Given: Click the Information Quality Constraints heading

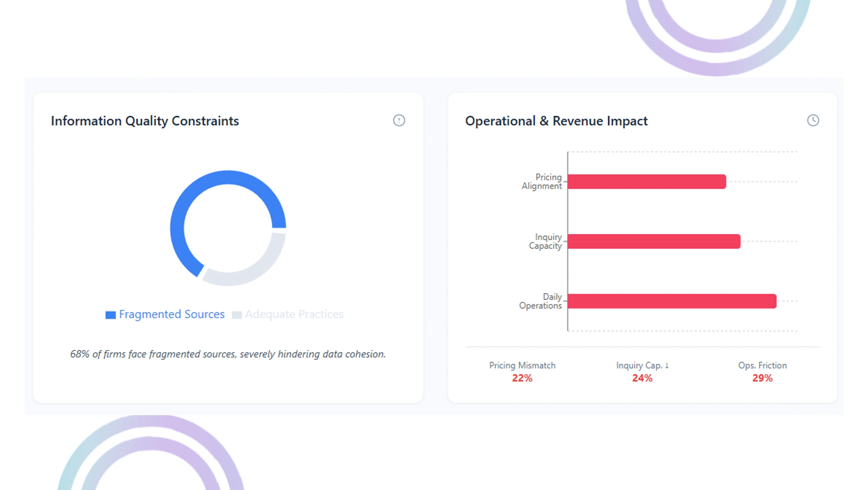Looking at the screenshot, I should pos(145,121).
